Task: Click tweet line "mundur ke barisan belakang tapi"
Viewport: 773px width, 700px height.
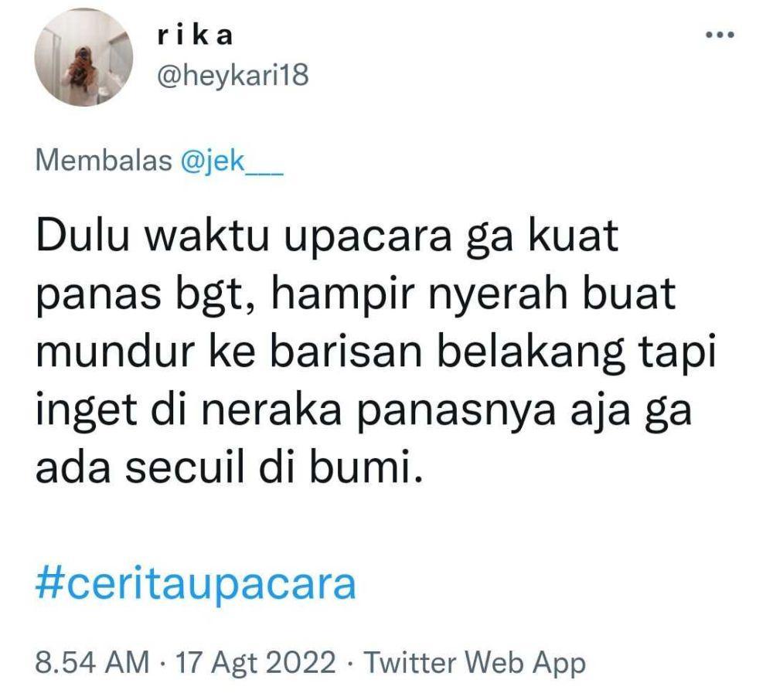Action: pos(375,352)
